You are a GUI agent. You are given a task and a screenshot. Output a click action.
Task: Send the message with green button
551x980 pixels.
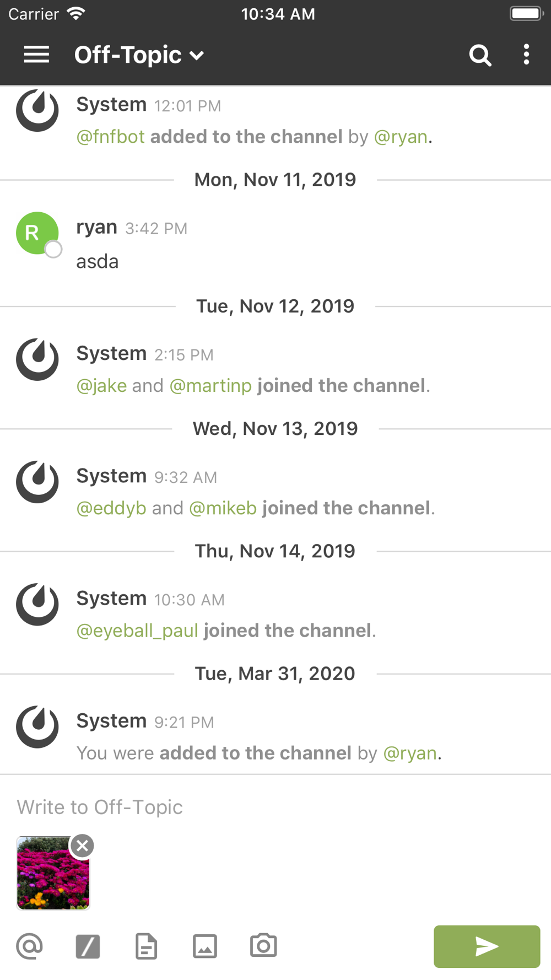click(x=487, y=946)
